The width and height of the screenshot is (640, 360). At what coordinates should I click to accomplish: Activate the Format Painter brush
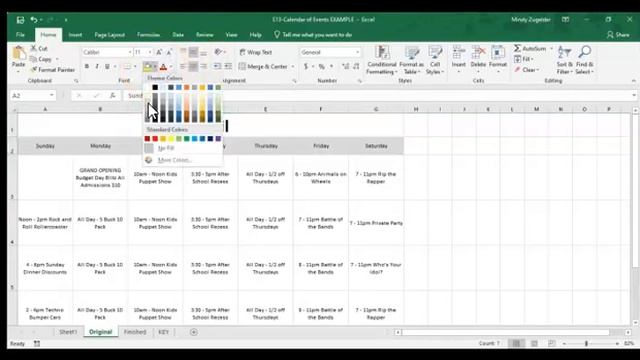pyautogui.click(x=53, y=70)
